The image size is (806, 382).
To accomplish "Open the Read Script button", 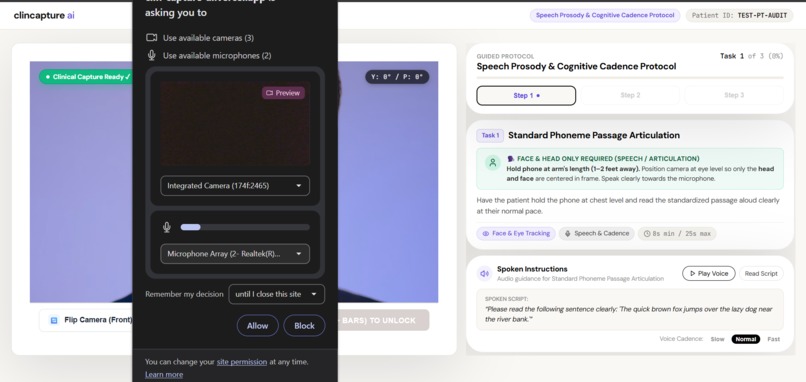I will tap(761, 274).
